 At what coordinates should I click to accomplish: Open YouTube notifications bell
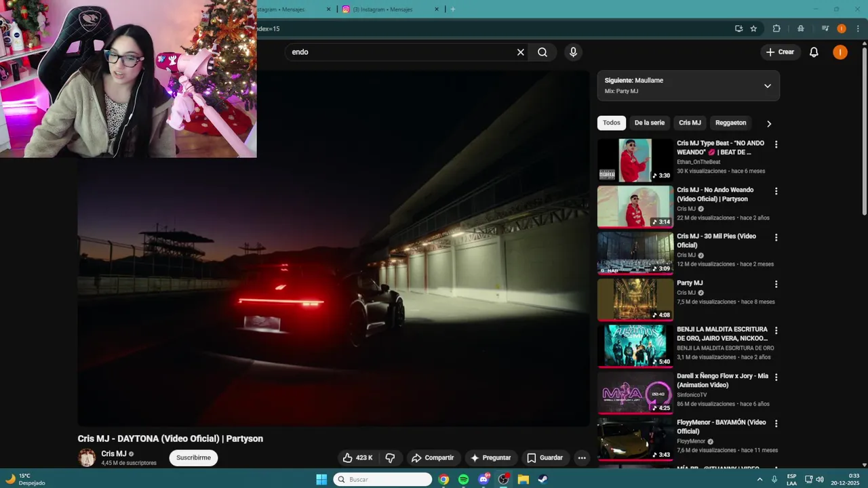(x=814, y=52)
